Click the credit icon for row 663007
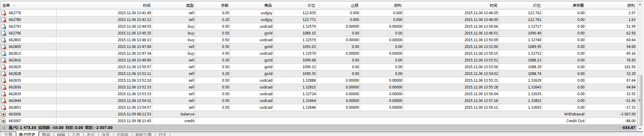 pos(4,121)
